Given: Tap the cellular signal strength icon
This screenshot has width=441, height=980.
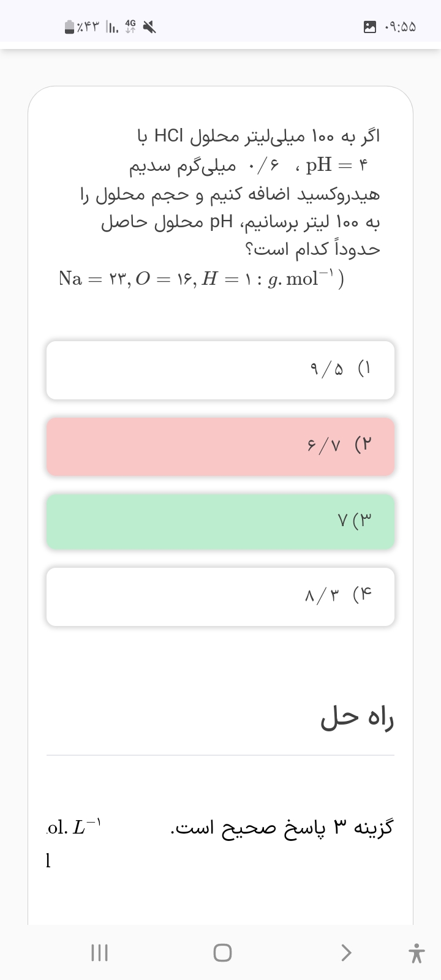Looking at the screenshot, I should coord(111,27).
